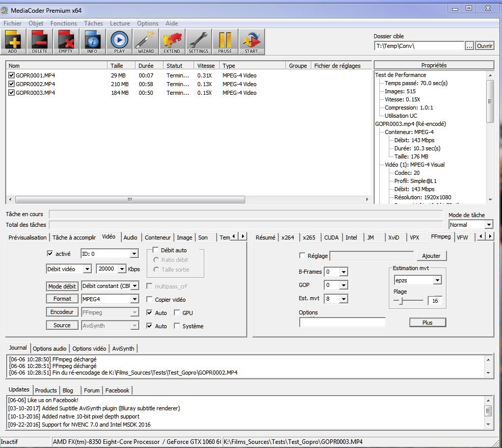Select the 'Résolution: 1920x1080' property
This screenshot has width=502, height=448.
(x=422, y=197)
